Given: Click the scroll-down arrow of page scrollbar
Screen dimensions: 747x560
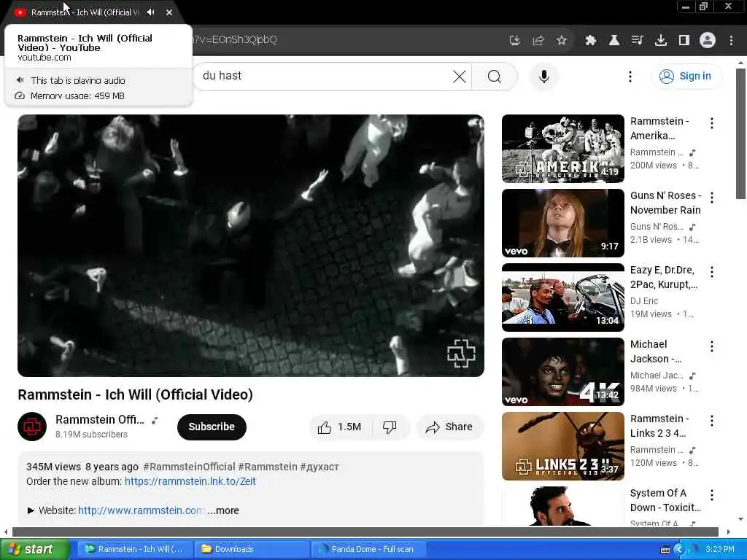Looking at the screenshot, I should [740, 519].
